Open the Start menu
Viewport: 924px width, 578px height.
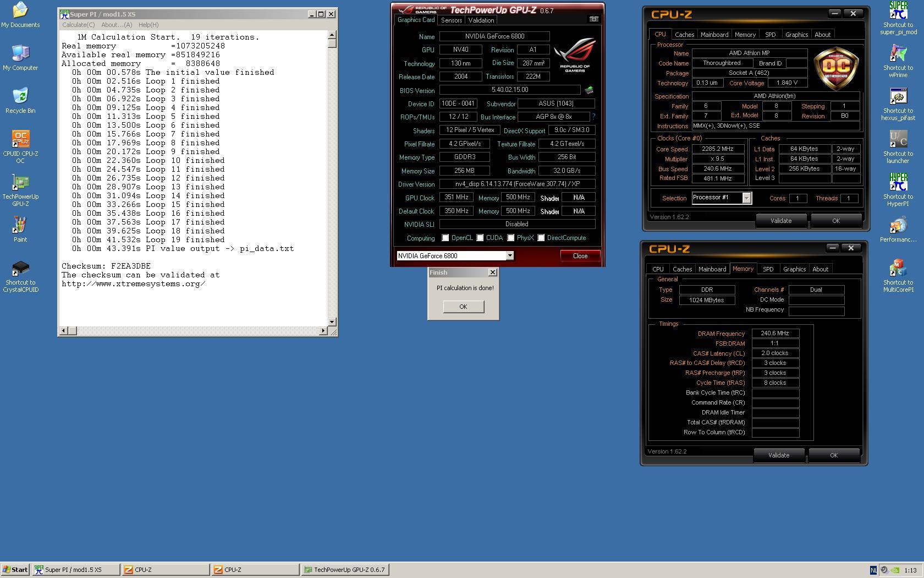[x=15, y=570]
